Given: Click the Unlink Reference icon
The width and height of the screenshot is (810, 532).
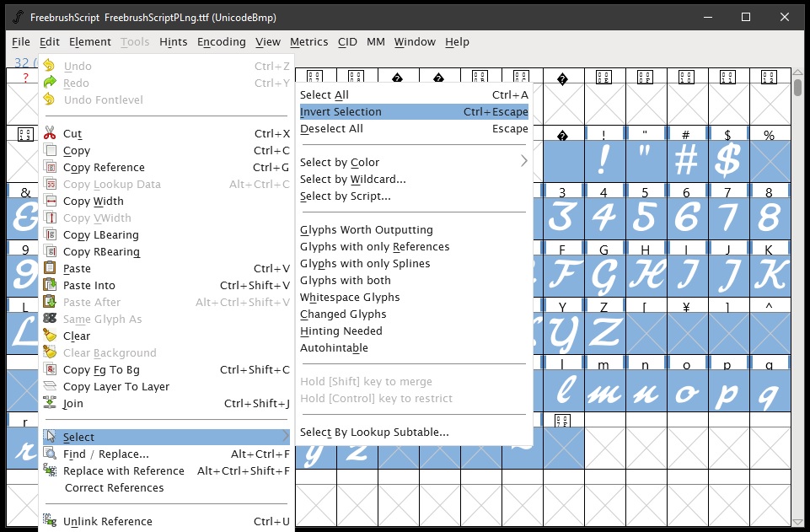Looking at the screenshot, I should click(x=50, y=521).
